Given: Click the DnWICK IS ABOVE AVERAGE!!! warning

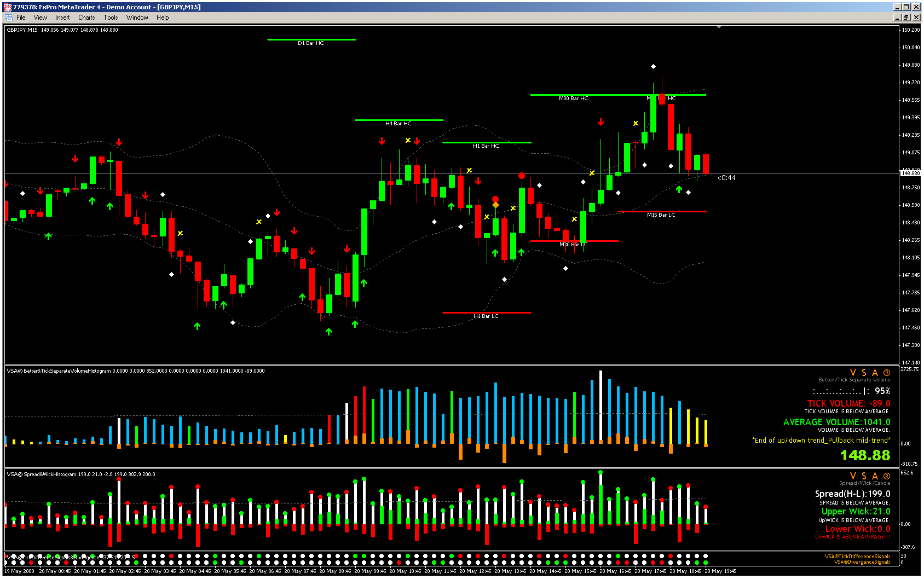Looking at the screenshot, I should (x=852, y=537).
